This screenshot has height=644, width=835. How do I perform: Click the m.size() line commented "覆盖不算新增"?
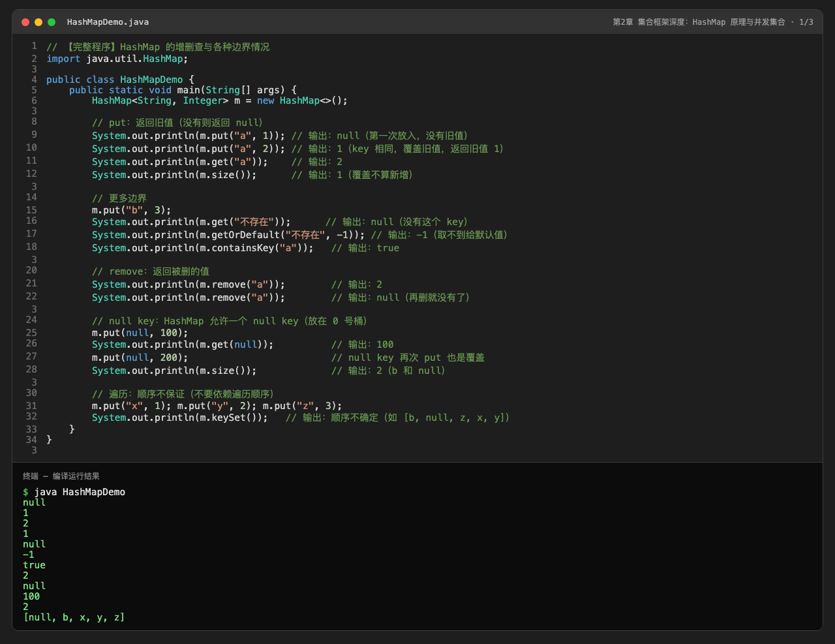pos(252,175)
